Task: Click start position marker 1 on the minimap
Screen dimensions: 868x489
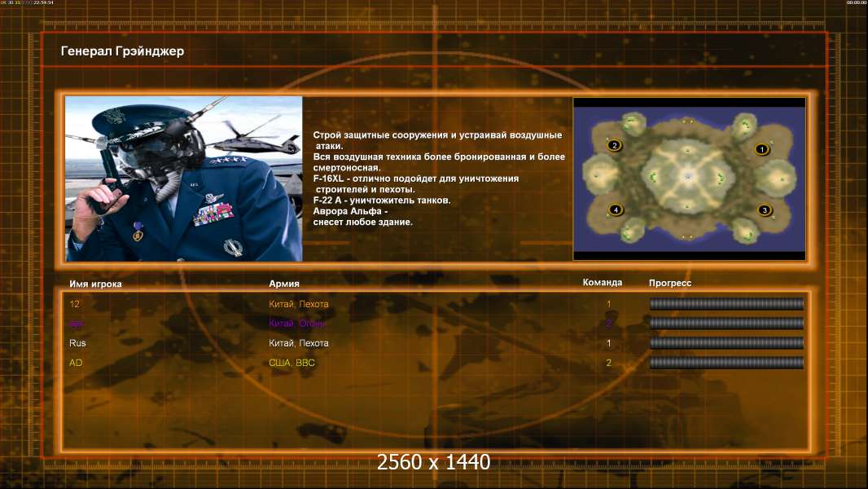Action: coord(761,149)
